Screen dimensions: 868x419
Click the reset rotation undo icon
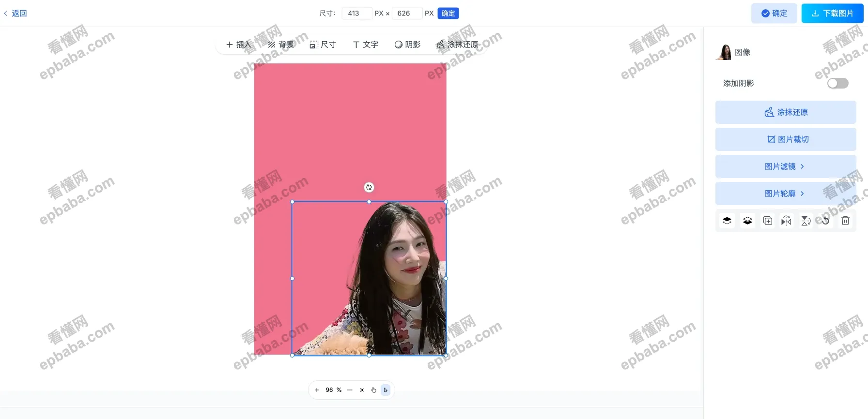[825, 221]
